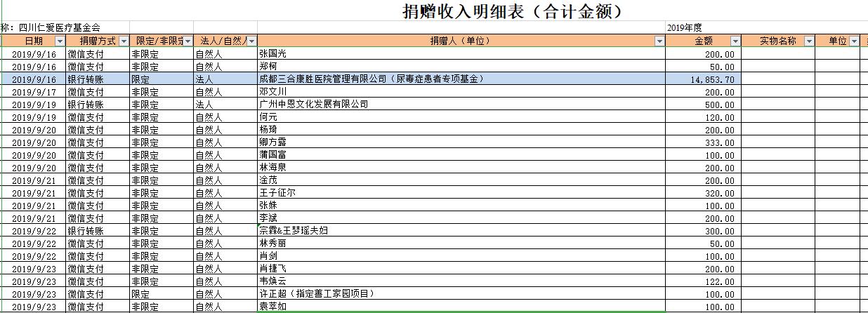The height and width of the screenshot is (313, 868).
Task: Select the donor cell 张国光
Action: 273,54
